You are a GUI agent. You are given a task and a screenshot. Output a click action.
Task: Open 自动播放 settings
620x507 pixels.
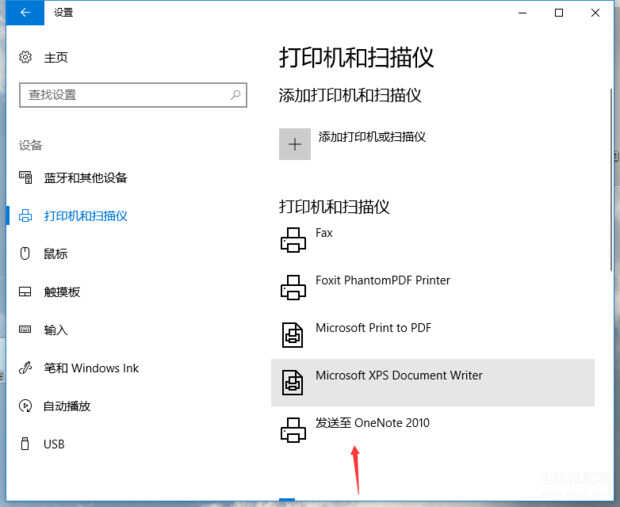[67, 406]
